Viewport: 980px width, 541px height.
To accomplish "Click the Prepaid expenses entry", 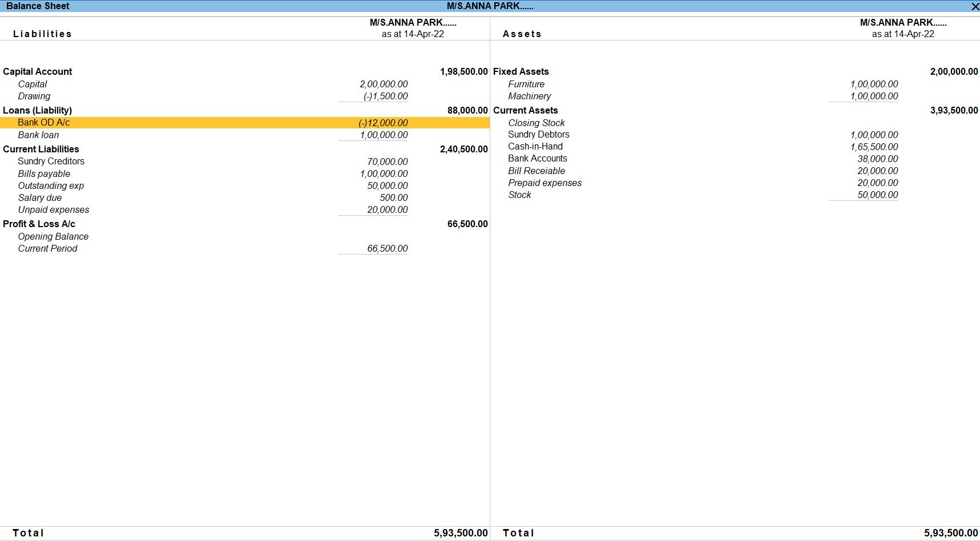I will 545,183.
